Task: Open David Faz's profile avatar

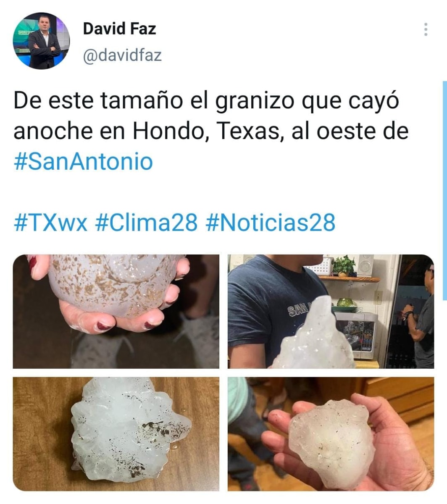Action: [x=41, y=41]
